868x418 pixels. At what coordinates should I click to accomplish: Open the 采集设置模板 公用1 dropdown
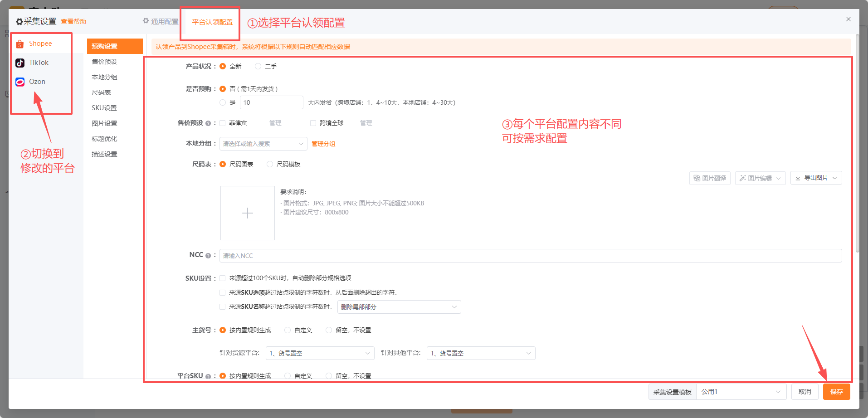[741, 392]
